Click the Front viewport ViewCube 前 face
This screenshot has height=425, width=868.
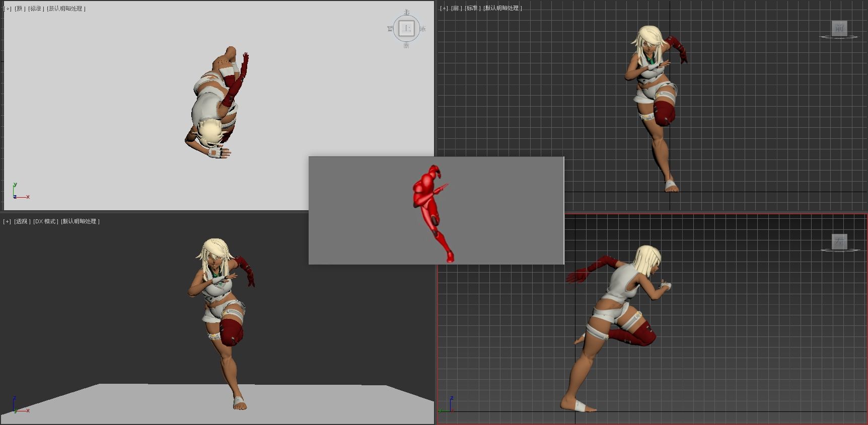tap(839, 28)
